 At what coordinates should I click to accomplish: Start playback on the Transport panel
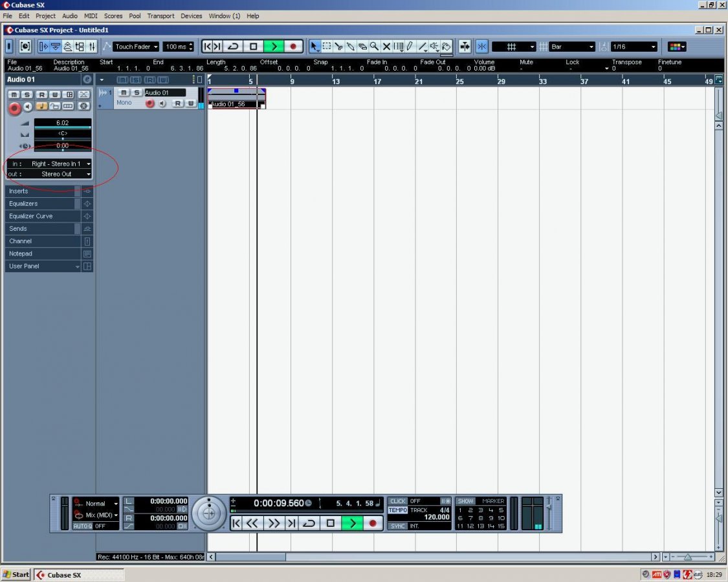[x=353, y=524]
